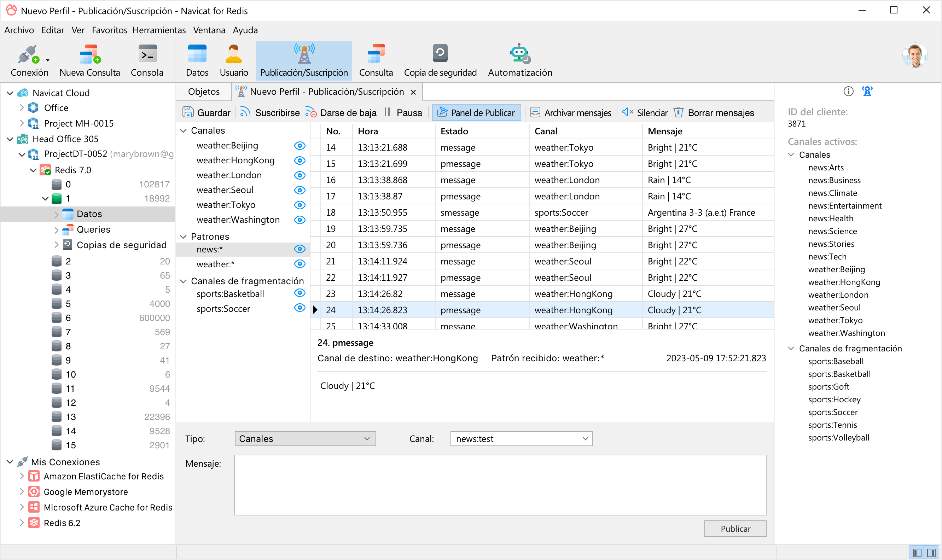The image size is (942, 560).
Task: Open the Tipo dropdown showing Canales
Action: point(305,438)
